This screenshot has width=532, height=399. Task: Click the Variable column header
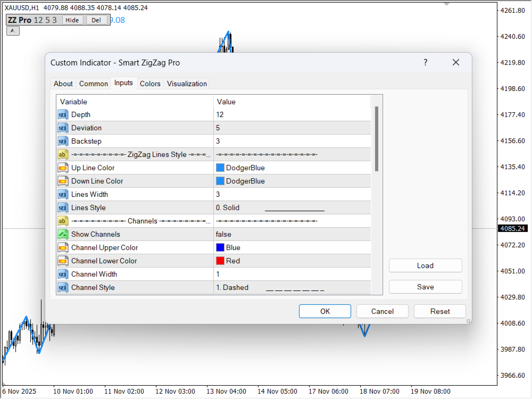[135, 102]
